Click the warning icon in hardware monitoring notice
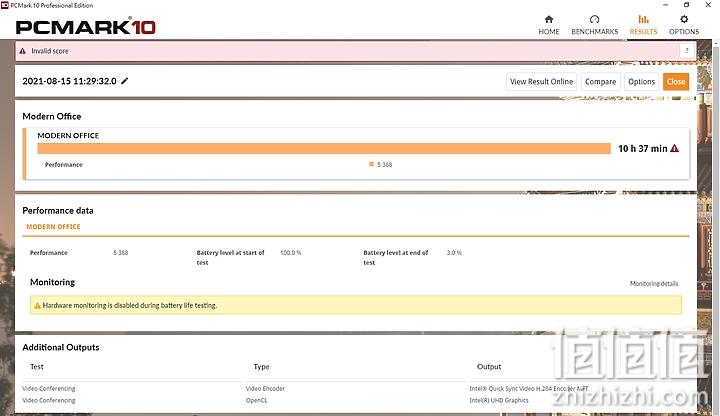This screenshot has height=416, width=720. click(x=37, y=305)
